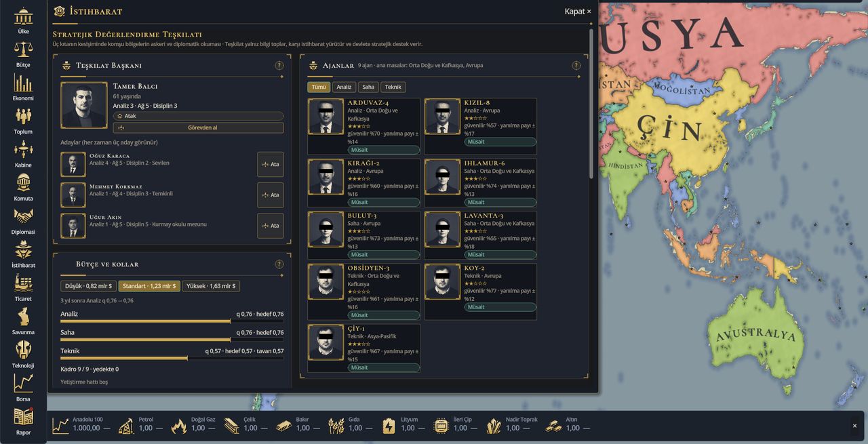Select Kabine in the sidebar
Viewport: 868px width, 444px height.
pyautogui.click(x=23, y=154)
